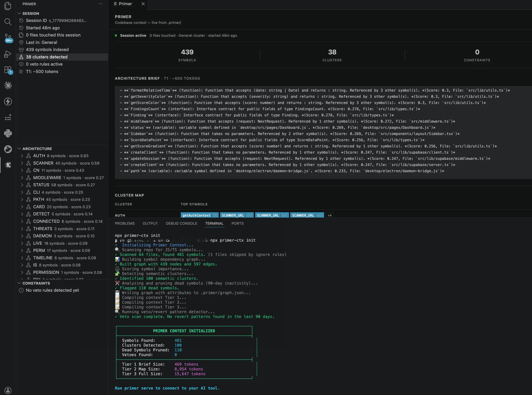Expand the STATUS cluster
This screenshot has height=395, width=532.
pyautogui.click(x=22, y=185)
